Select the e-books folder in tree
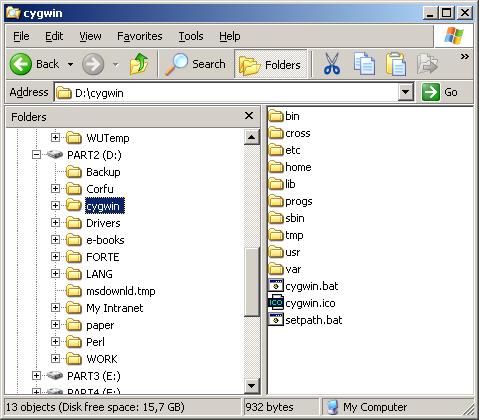This screenshot has height=420, width=479. tap(95, 240)
